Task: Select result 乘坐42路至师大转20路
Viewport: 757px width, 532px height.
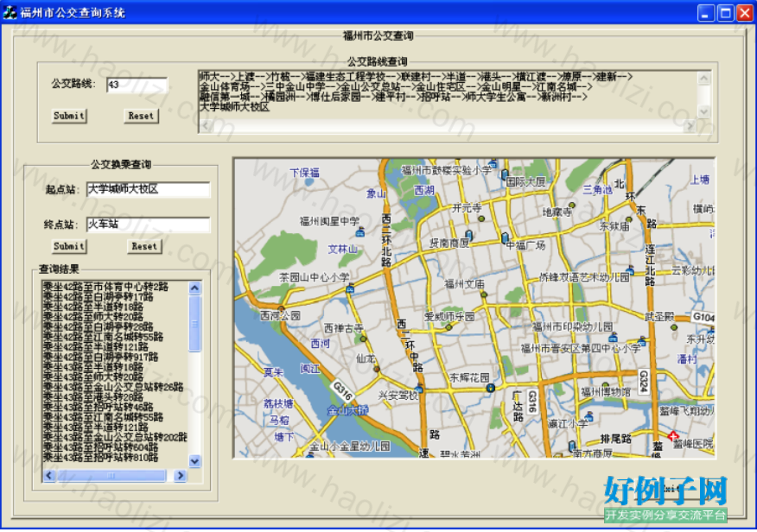Action: [93, 317]
